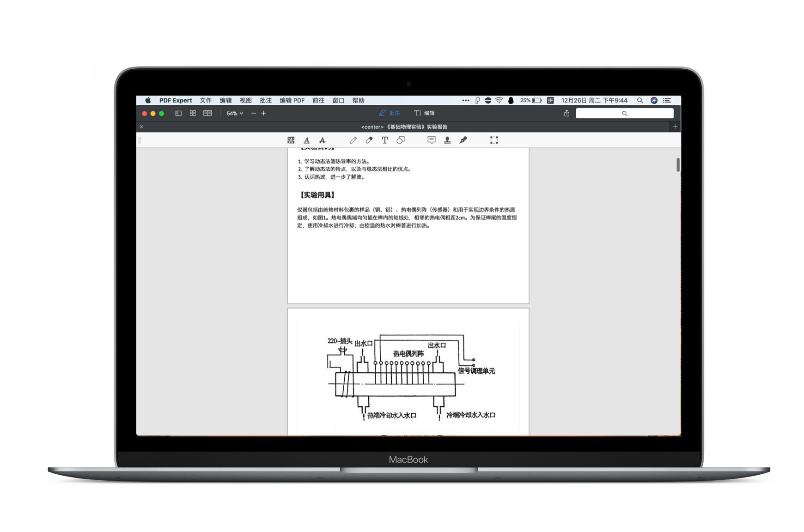Pick the eraser tool

tap(369, 140)
